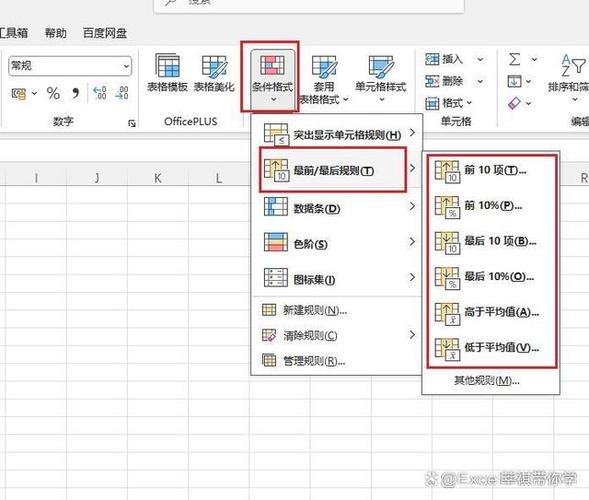
Task: Expand the Clear dropdown arrow
Action: (529, 103)
